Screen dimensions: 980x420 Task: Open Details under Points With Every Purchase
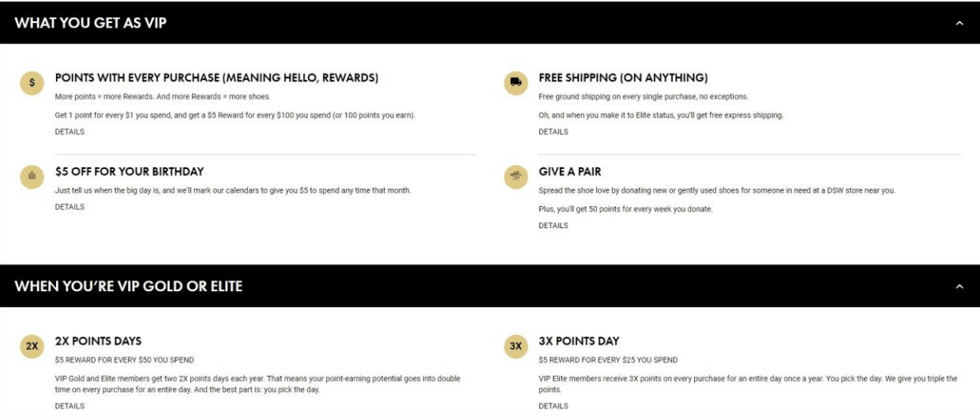(69, 132)
